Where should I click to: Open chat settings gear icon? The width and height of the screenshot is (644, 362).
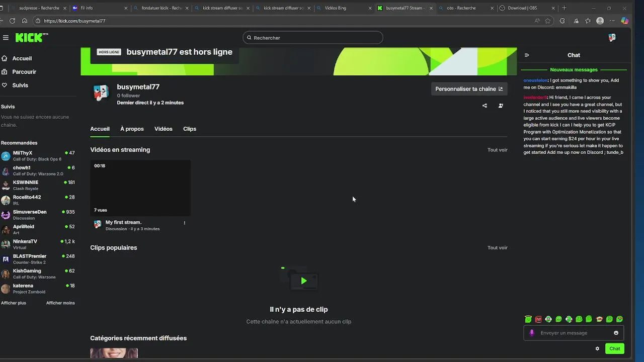(597, 348)
